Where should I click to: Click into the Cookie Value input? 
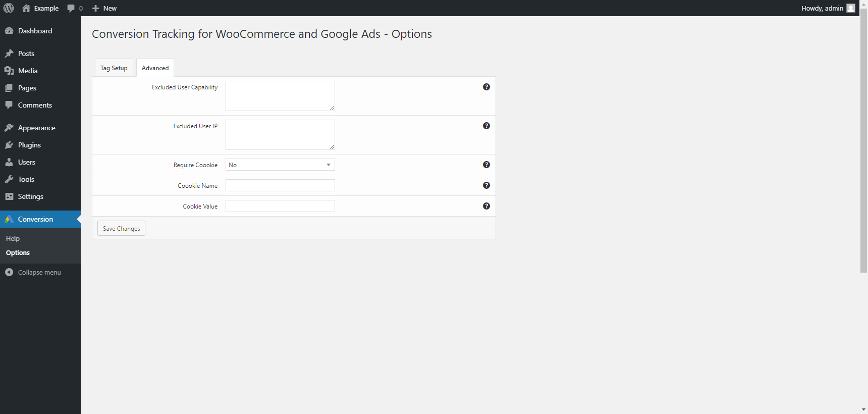280,206
